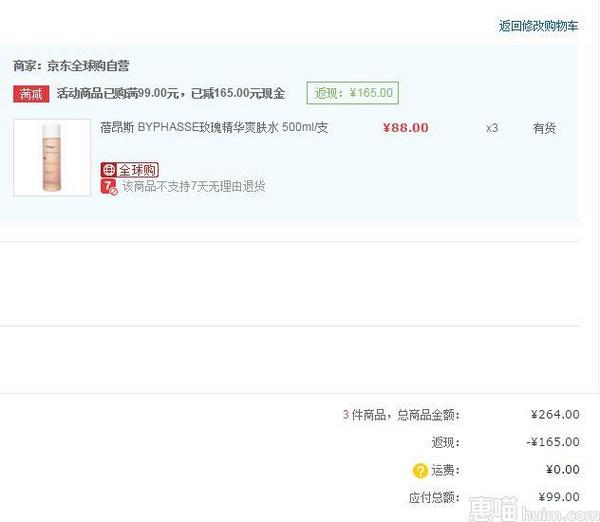Open the 返回修改购物车 link
This screenshot has height=522, width=600.
[x=538, y=26]
